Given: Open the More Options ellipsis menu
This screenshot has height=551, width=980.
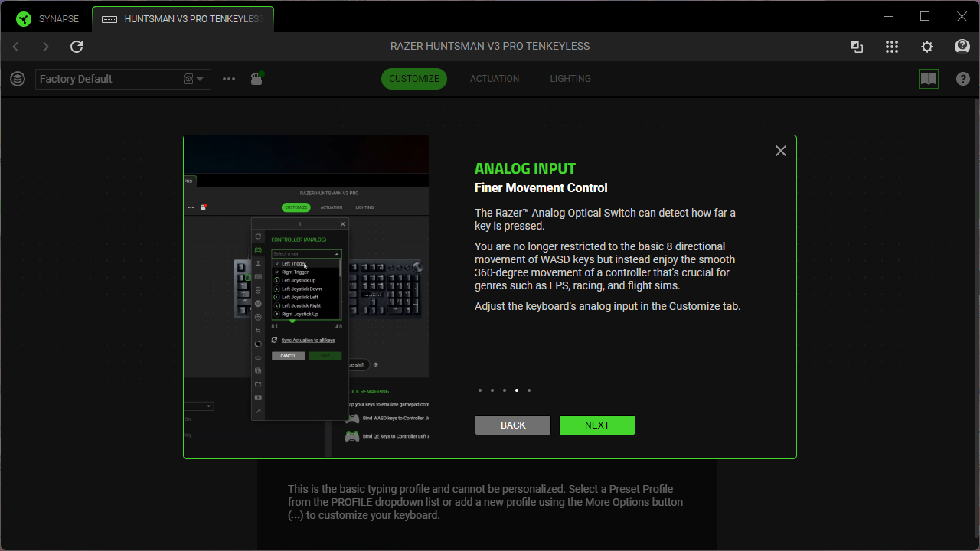Looking at the screenshot, I should point(229,79).
